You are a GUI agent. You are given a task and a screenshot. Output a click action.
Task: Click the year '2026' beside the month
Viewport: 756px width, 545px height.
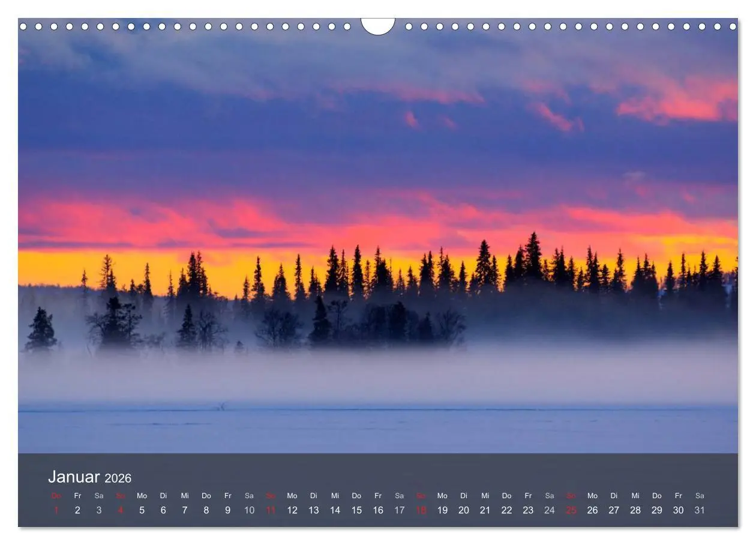118,478
